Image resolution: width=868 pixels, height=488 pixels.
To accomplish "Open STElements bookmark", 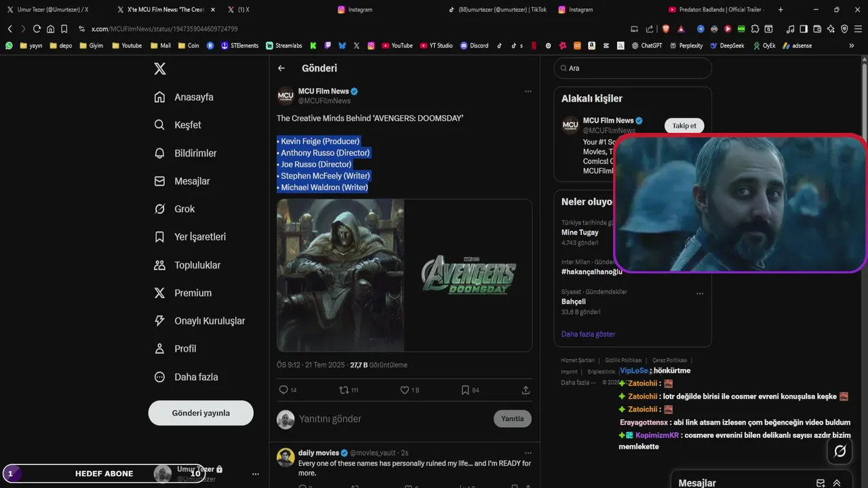I will click(239, 45).
